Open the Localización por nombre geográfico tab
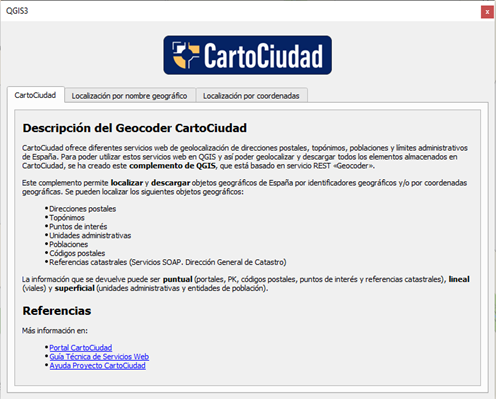The image size is (496, 399). coord(129,96)
